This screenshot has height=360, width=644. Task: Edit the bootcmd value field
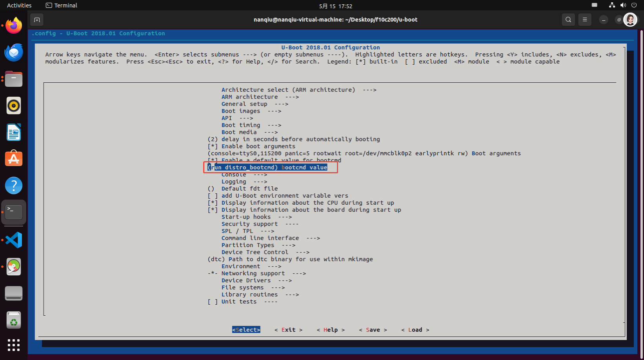(267, 167)
